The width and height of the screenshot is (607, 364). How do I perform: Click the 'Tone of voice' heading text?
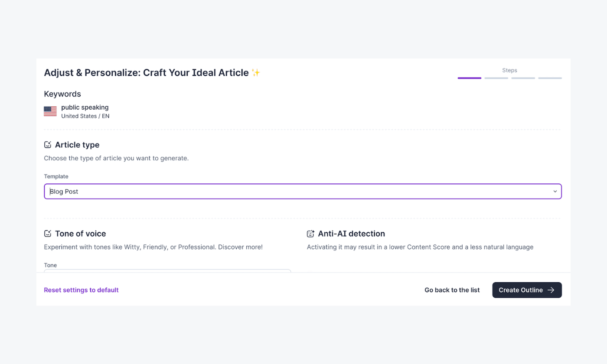pyautogui.click(x=80, y=234)
